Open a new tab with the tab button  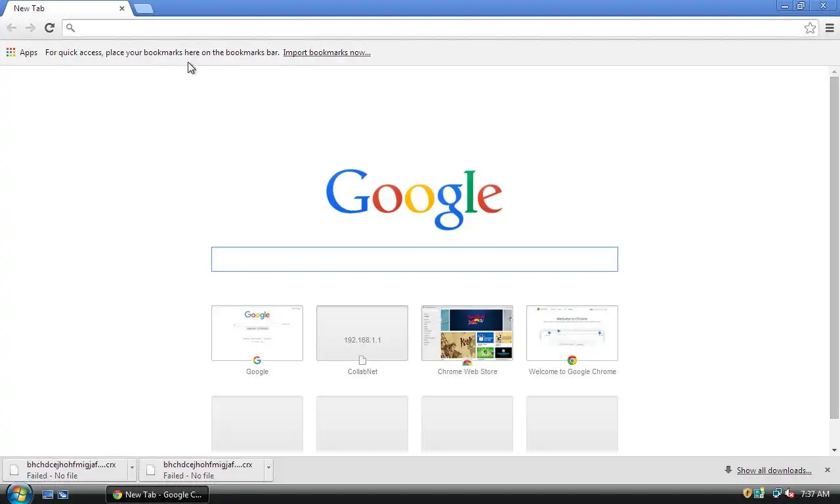[144, 9]
